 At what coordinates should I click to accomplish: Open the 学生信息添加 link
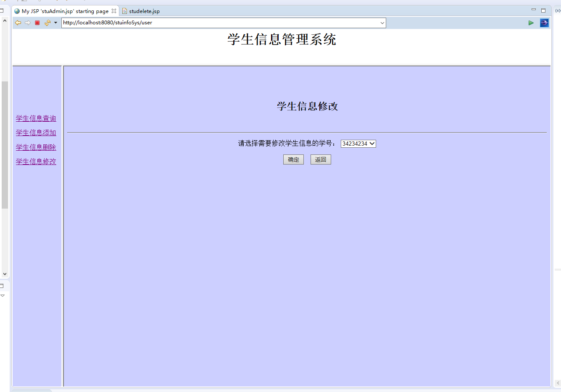click(36, 133)
